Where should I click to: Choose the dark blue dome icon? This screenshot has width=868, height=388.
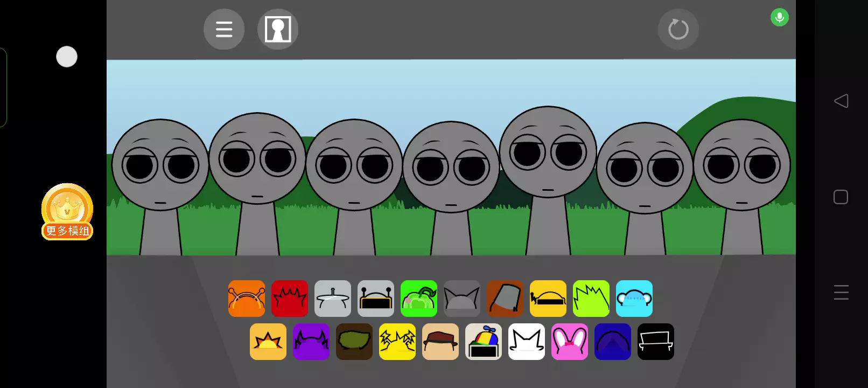(x=613, y=342)
